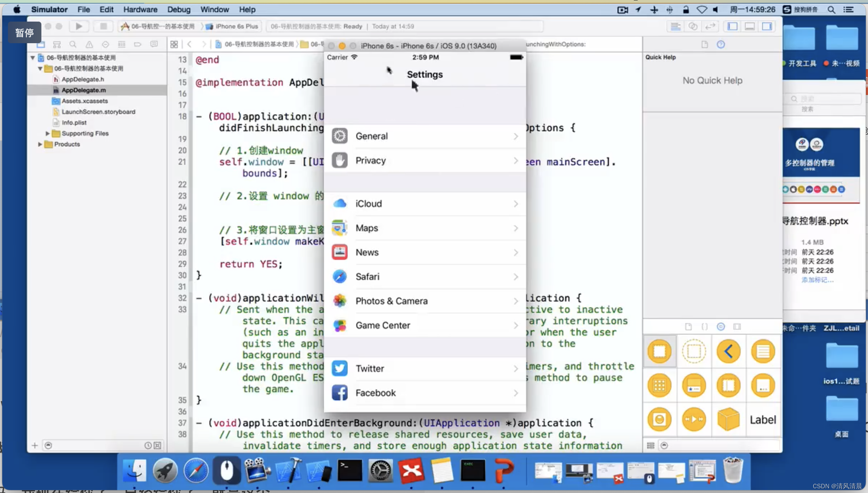Open the Twitter settings row
868x493 pixels.
[x=425, y=368]
